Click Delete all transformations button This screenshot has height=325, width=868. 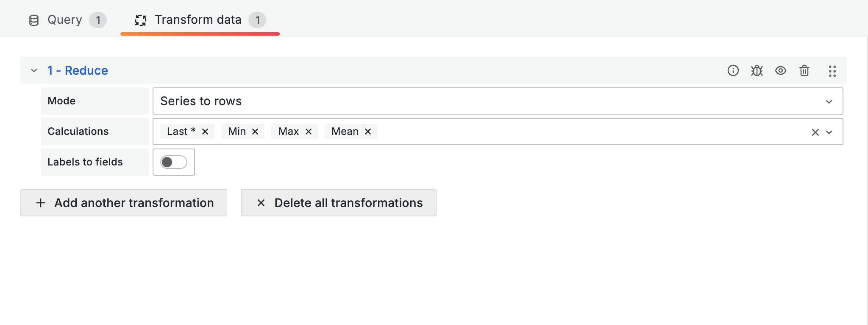[x=338, y=203]
